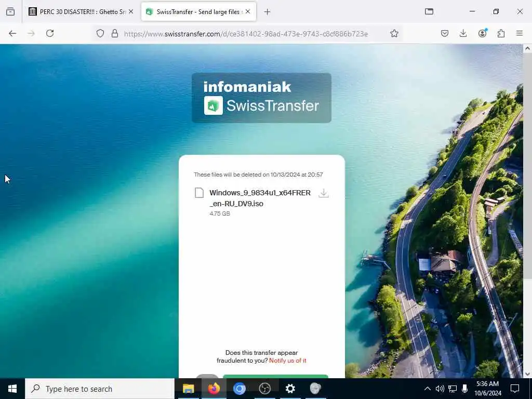532x399 pixels.
Task: Open the Chromium taskbar icon
Action: click(239, 389)
